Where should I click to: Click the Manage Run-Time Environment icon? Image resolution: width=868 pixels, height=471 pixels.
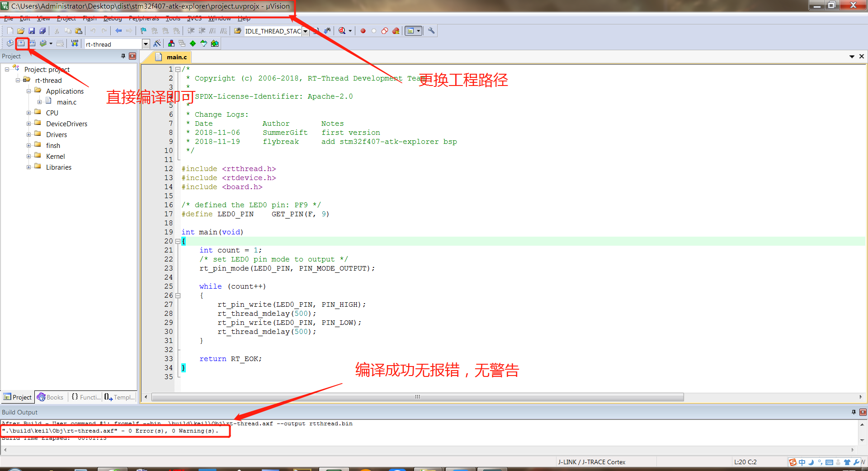pos(193,43)
